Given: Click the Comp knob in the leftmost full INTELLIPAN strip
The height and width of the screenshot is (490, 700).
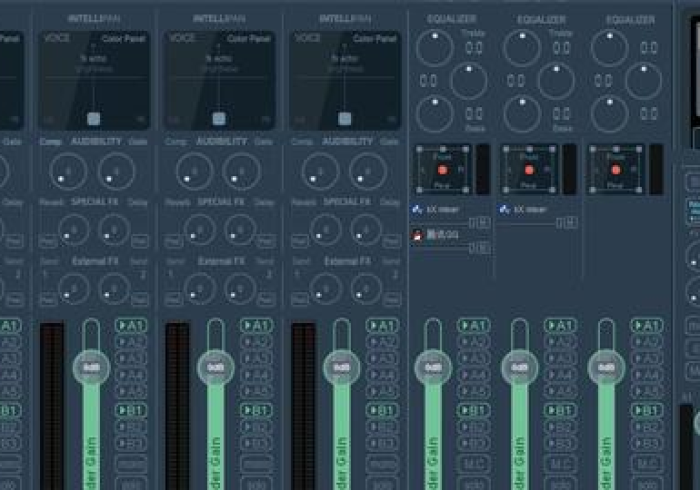Looking at the screenshot, I should point(68,171).
